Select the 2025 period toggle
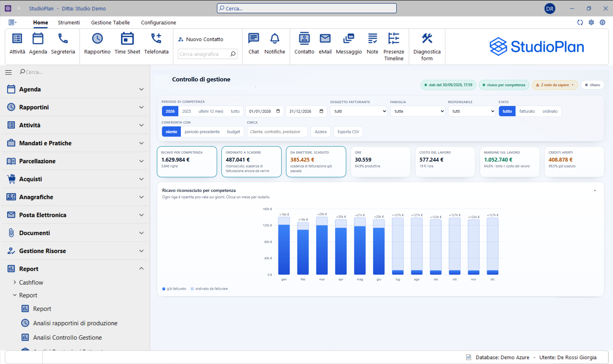613x364 pixels. [x=186, y=111]
